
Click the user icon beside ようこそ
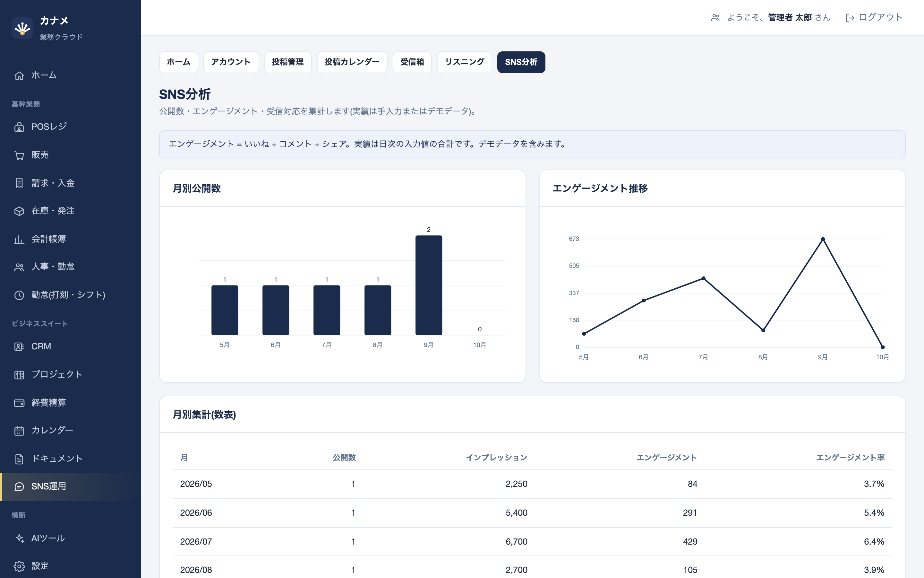coord(715,18)
